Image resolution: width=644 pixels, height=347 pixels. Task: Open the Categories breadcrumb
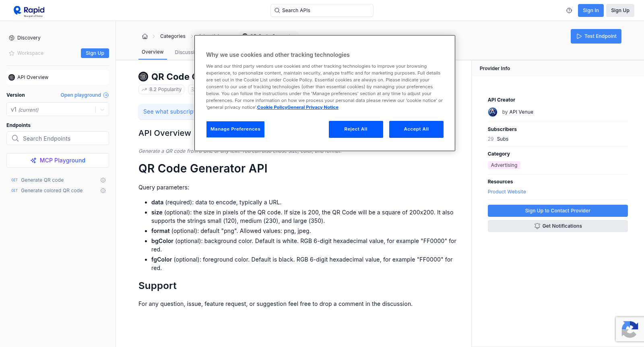tap(173, 36)
